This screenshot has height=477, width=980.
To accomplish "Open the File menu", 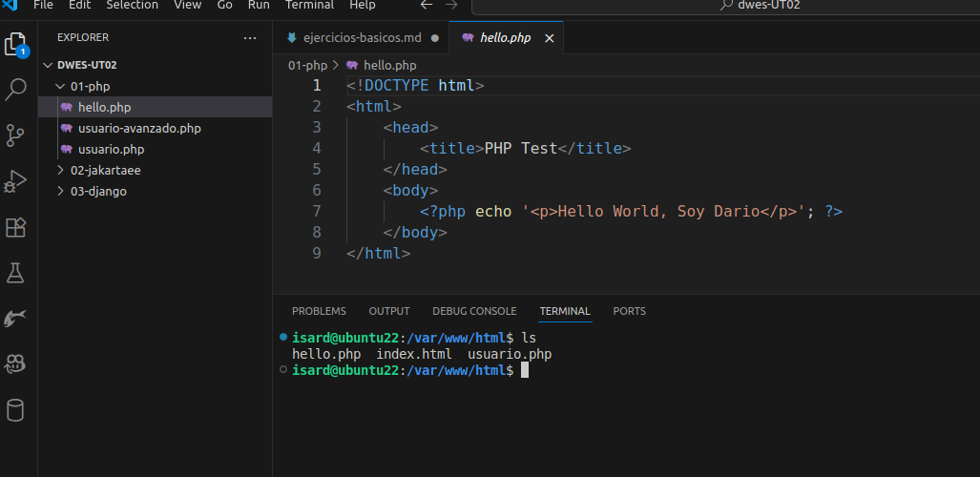I will tap(43, 5).
